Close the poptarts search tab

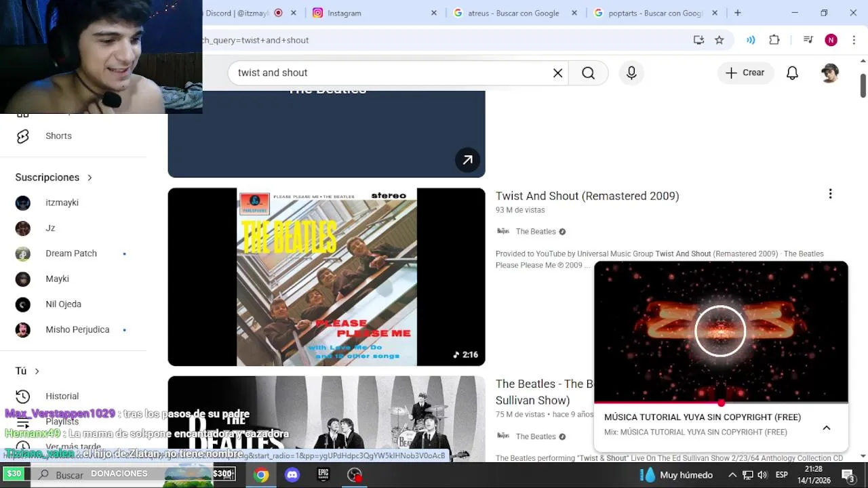[714, 13]
